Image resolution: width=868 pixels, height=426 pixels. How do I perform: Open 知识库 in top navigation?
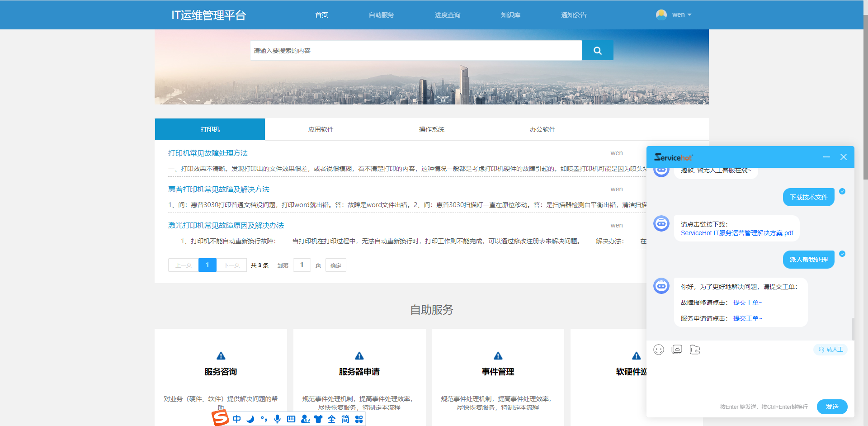510,15
